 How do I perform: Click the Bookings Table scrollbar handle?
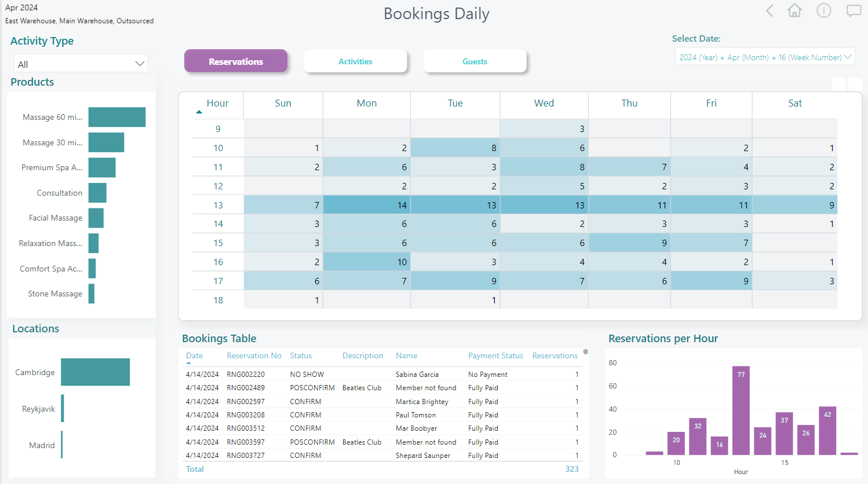[x=586, y=352]
